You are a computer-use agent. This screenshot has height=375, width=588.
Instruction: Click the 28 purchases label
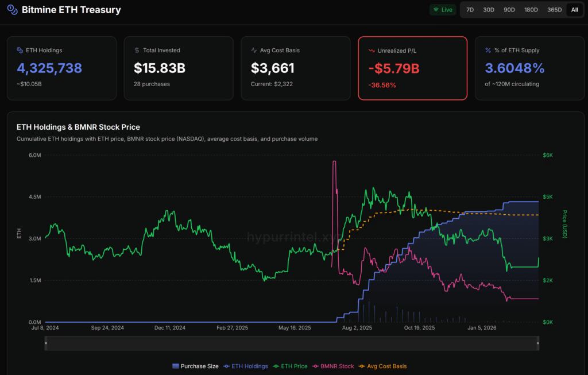[x=152, y=84]
